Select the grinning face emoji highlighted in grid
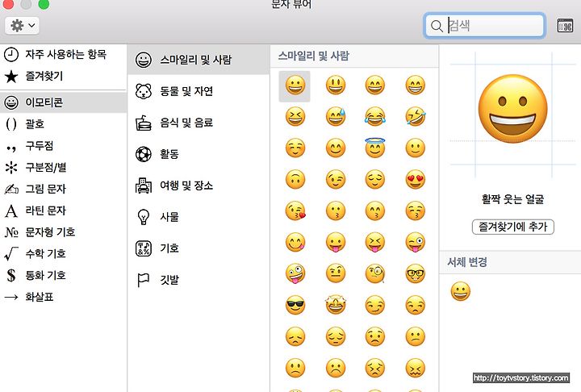The image size is (581, 392). click(295, 85)
